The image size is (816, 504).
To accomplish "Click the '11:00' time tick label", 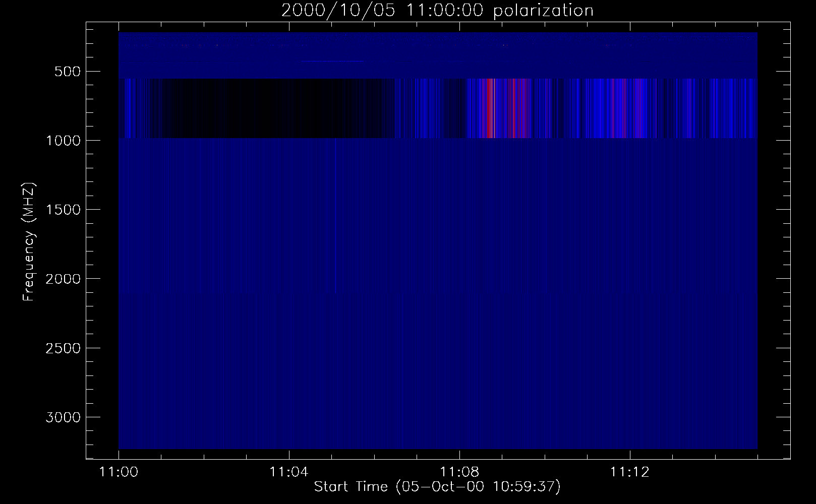I will 119,472.
